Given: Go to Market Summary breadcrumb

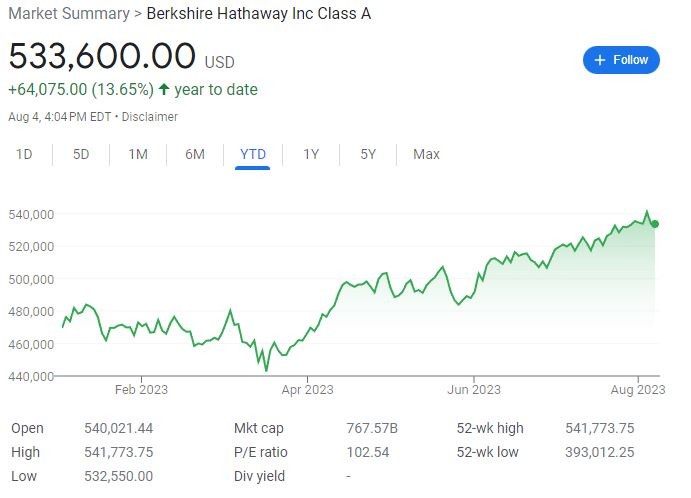Looking at the screenshot, I should 69,14.
